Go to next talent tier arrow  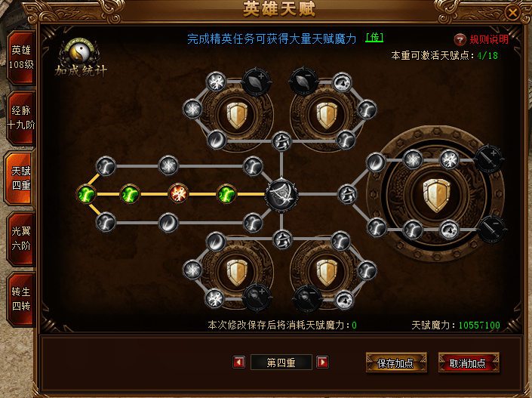[322, 362]
